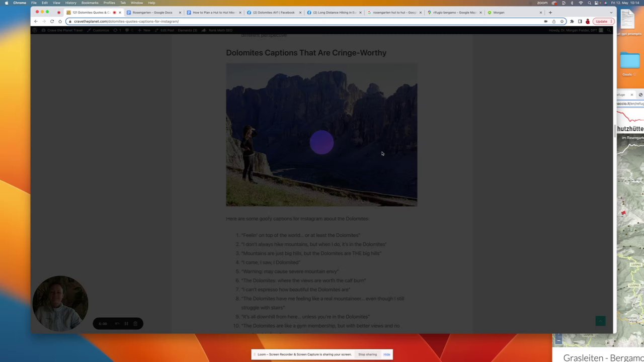Click the Chrome Update button

pos(603,21)
